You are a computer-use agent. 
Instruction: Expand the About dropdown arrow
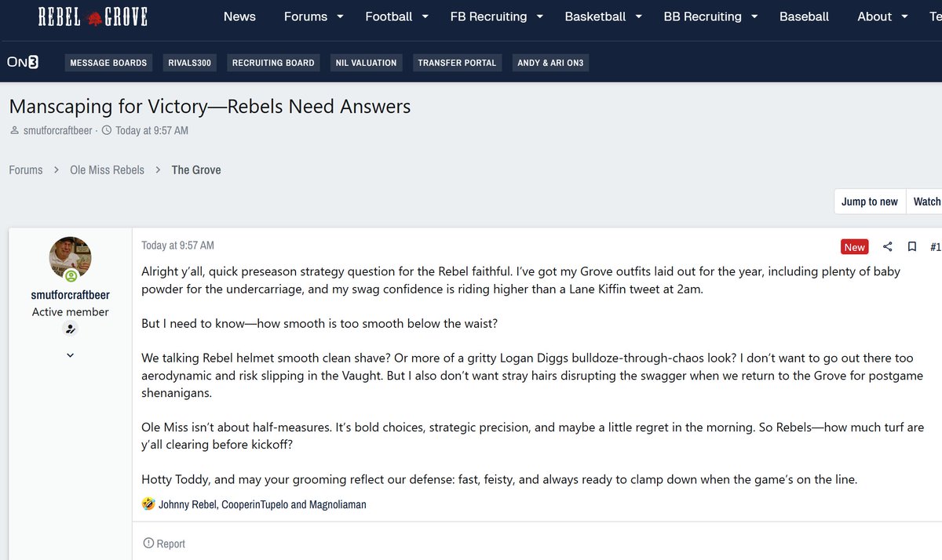click(904, 16)
